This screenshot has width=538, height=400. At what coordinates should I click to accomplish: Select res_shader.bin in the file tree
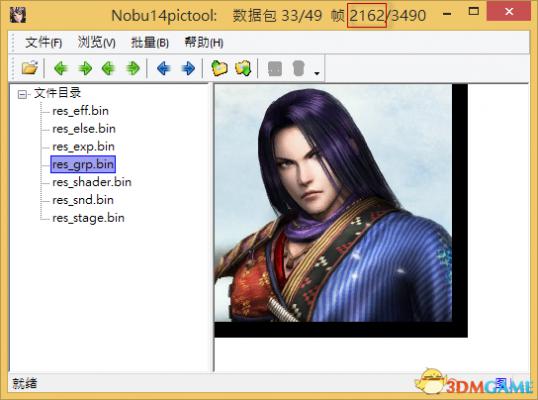(92, 182)
